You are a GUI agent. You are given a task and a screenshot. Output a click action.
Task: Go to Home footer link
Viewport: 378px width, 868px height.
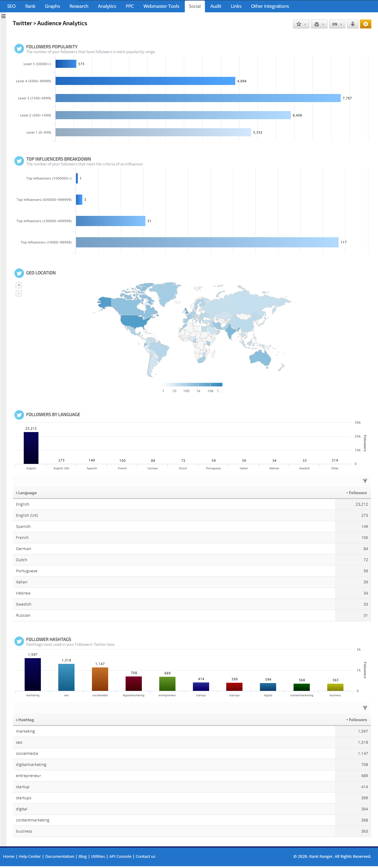8,856
